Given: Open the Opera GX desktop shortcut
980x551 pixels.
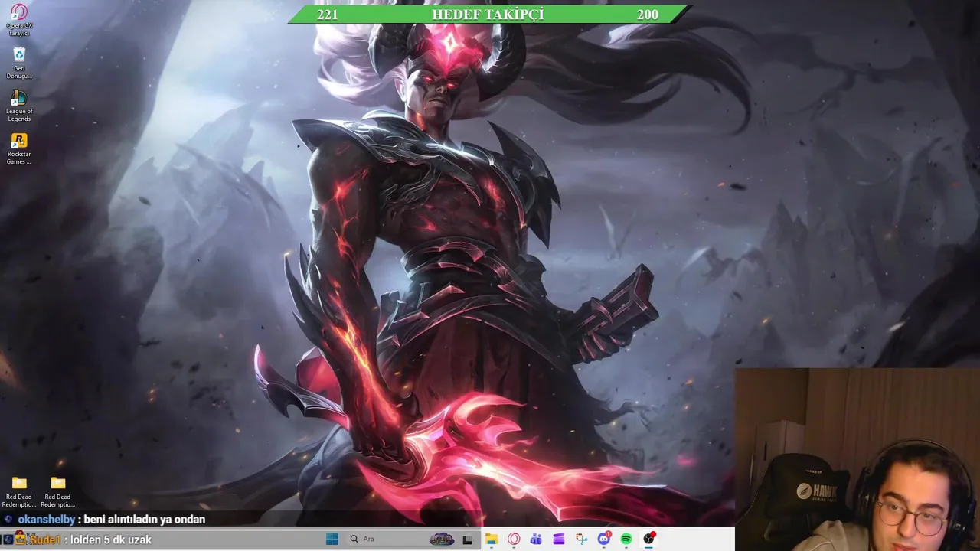Looking at the screenshot, I should coord(19,20).
